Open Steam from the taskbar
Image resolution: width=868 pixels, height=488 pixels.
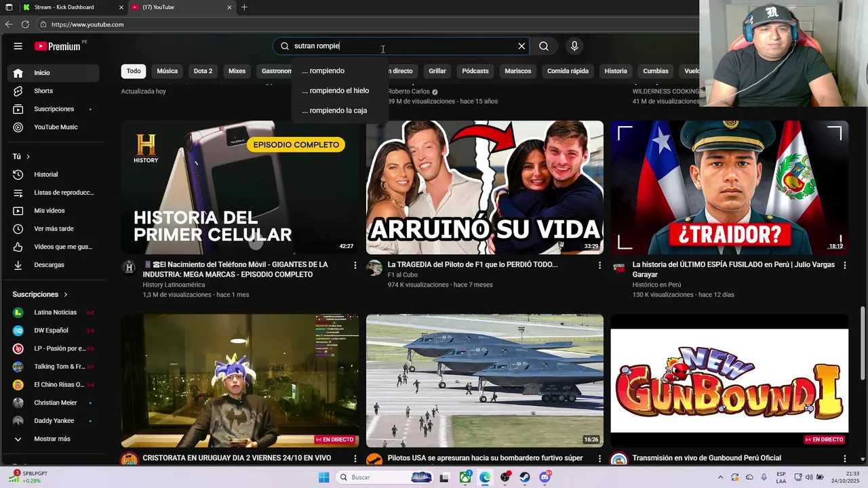[x=525, y=477]
